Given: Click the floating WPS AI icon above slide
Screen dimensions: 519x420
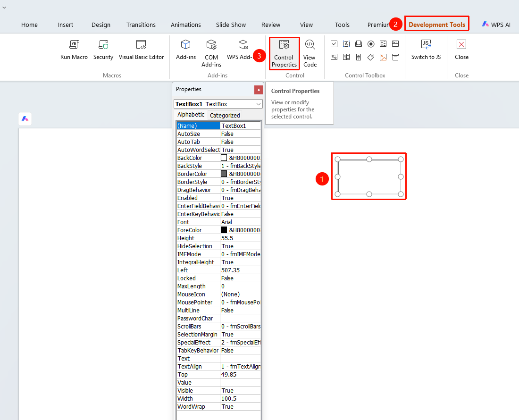Looking at the screenshot, I should click(25, 119).
